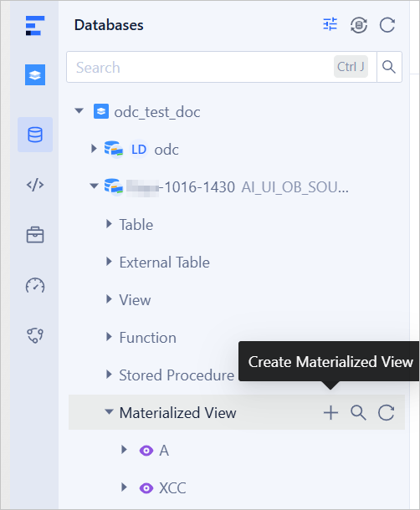
Task: Click the purple eye icon for XCC
Action: click(x=146, y=488)
